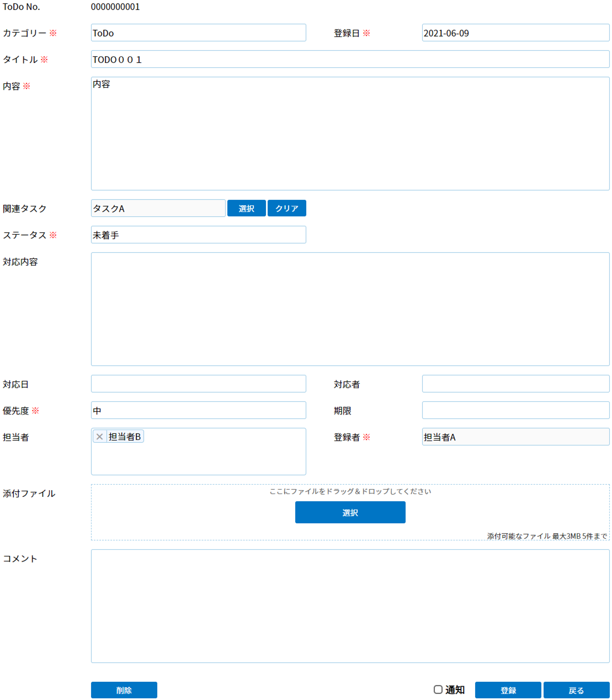
Task: Click the 登録日 date field
Action: (515, 33)
